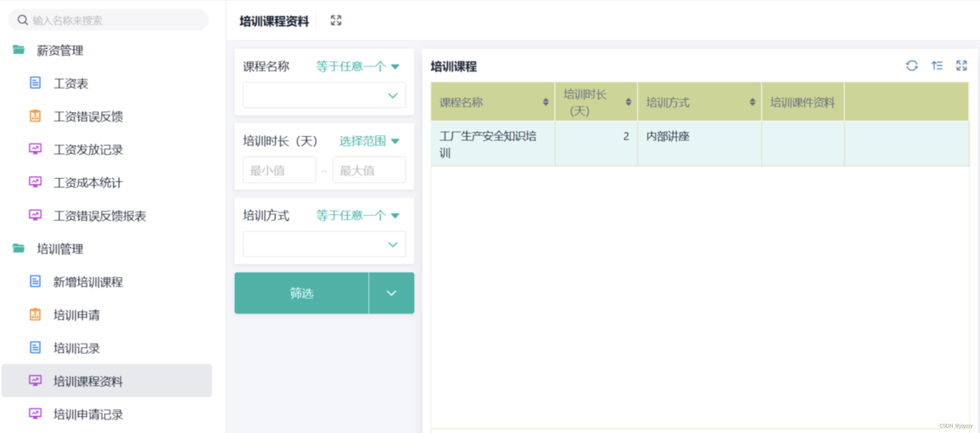Expand page fullscreen icon beside 培训课程资料 title

tap(336, 21)
